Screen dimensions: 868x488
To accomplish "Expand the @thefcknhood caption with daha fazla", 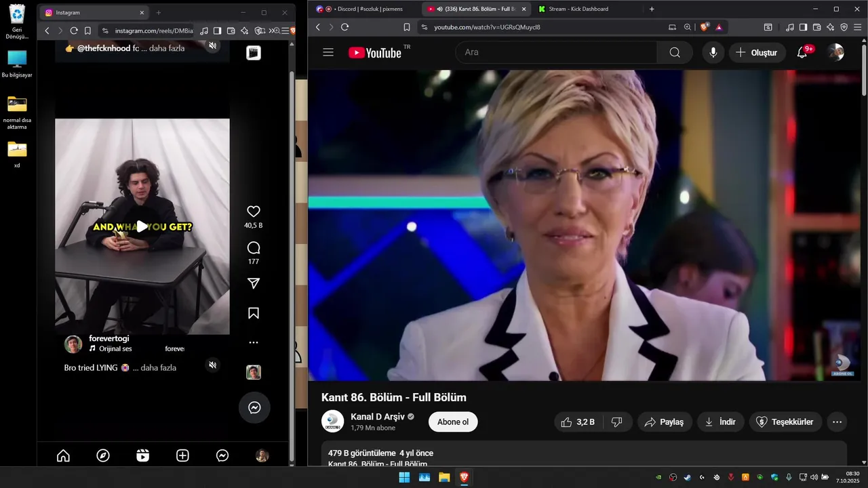I will coord(167,49).
